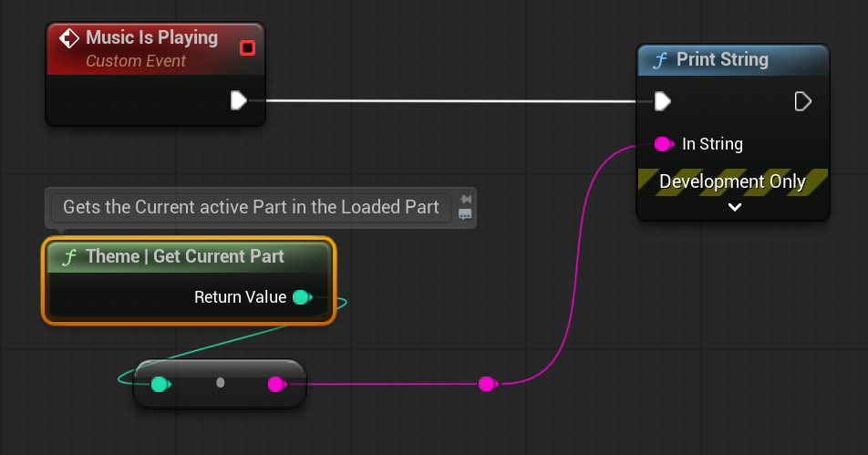Select the magenta reroute node on the wire

click(487, 384)
